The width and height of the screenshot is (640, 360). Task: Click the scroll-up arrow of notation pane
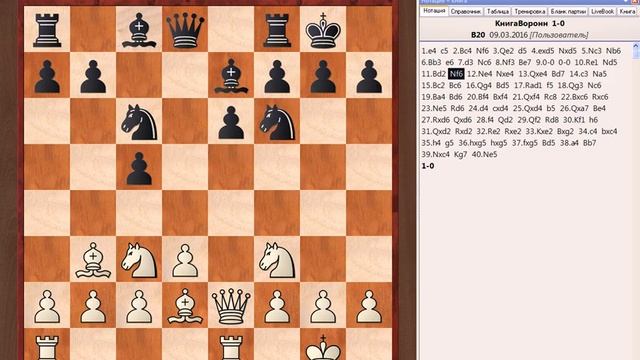point(636,46)
